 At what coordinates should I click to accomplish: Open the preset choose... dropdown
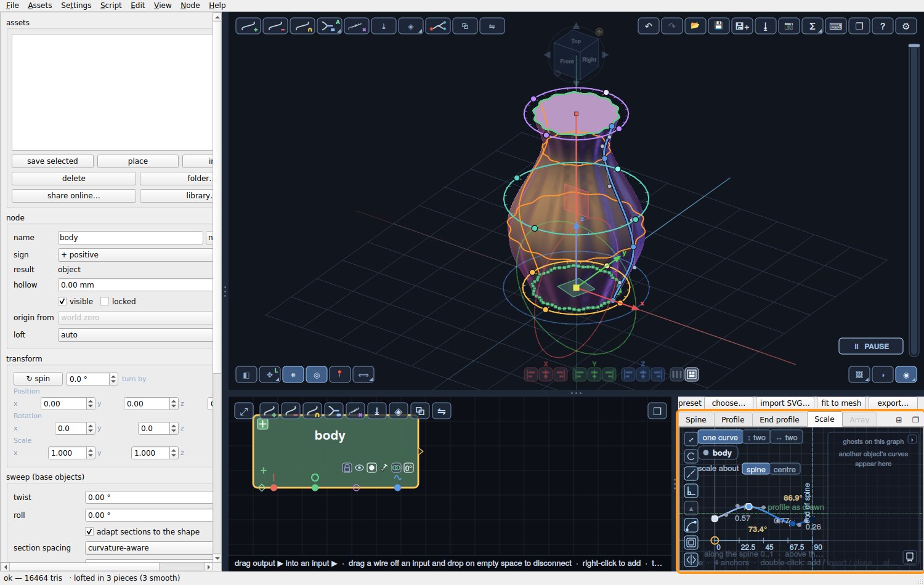pos(729,403)
